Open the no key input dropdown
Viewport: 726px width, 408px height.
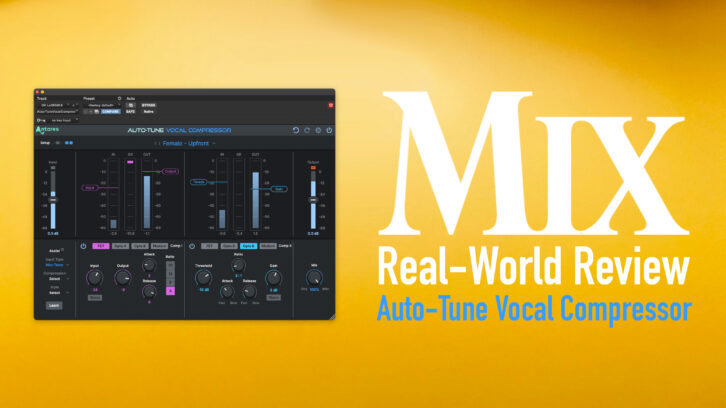62,120
